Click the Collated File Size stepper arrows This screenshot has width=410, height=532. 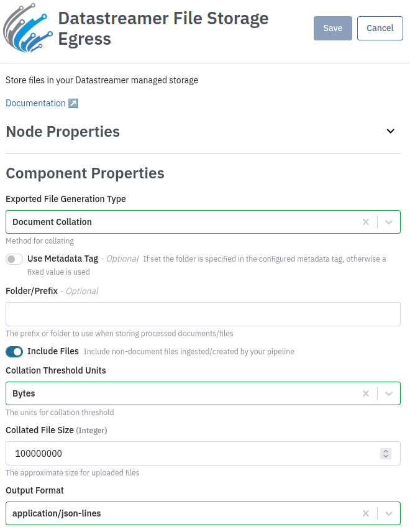coord(386,454)
